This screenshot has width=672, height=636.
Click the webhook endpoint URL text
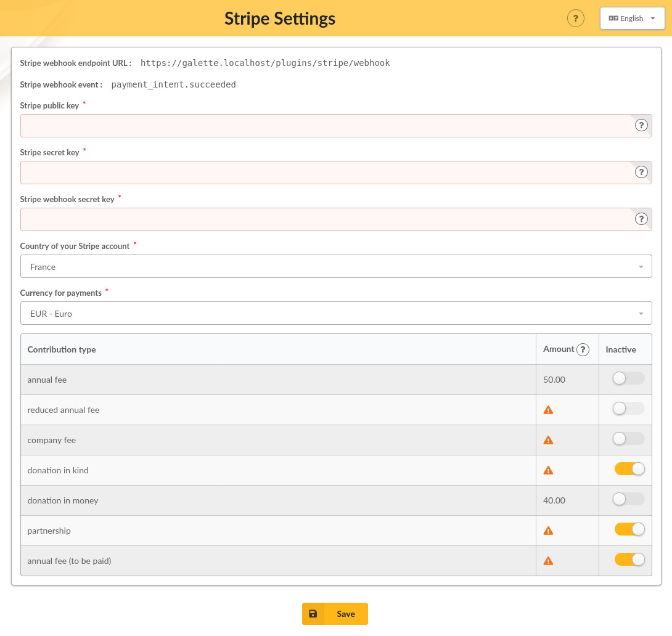265,63
